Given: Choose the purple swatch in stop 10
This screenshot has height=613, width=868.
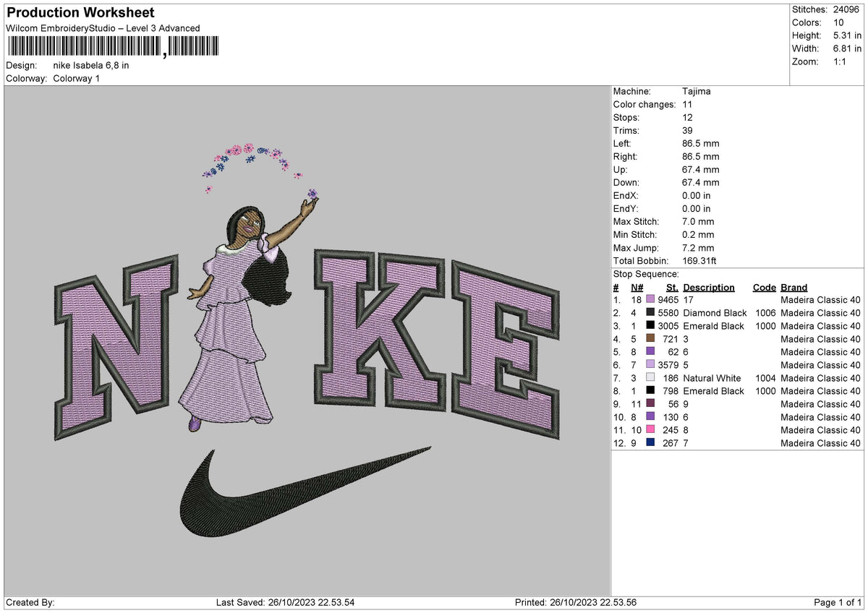Looking at the screenshot, I should [x=650, y=417].
